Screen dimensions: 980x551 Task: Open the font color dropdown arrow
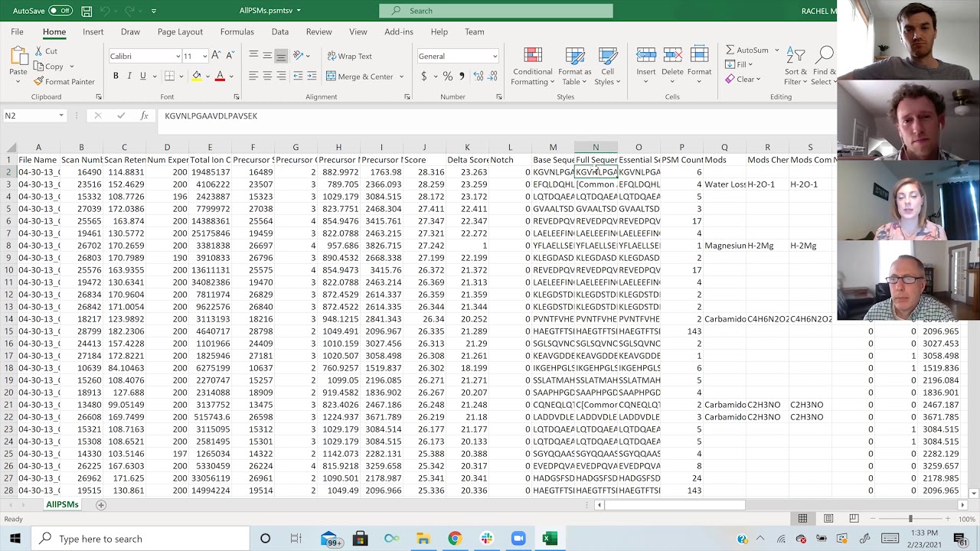tap(230, 76)
